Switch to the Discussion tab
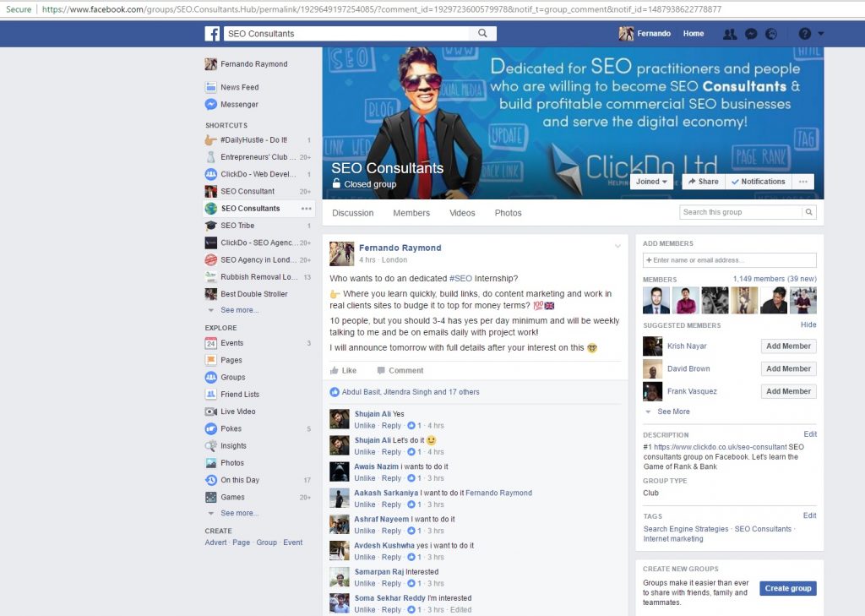Screen dimensions: 865x616 352,213
